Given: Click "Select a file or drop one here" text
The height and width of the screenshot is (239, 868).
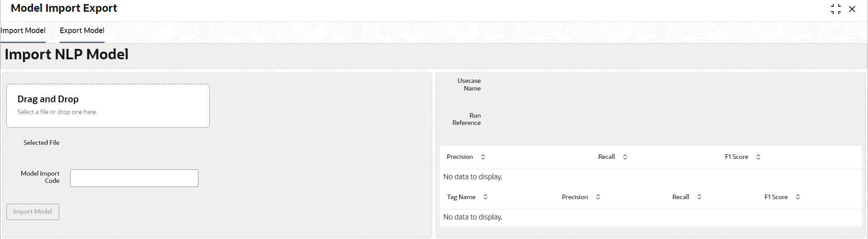Looking at the screenshot, I should coord(57,112).
